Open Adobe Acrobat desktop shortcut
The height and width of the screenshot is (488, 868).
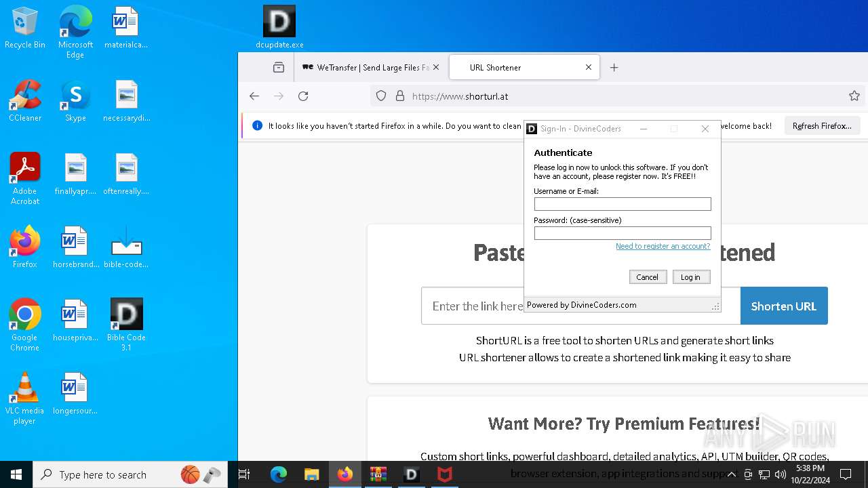coord(25,179)
